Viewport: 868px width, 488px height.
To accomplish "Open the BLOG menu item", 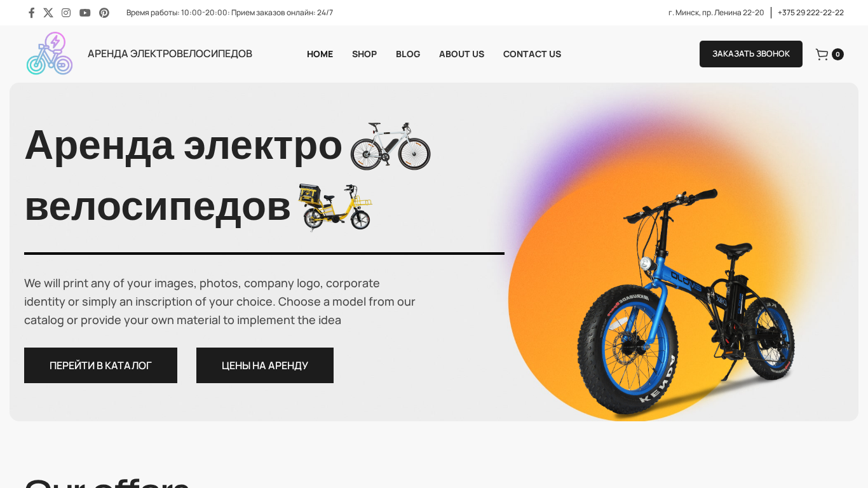I will pyautogui.click(x=408, y=54).
